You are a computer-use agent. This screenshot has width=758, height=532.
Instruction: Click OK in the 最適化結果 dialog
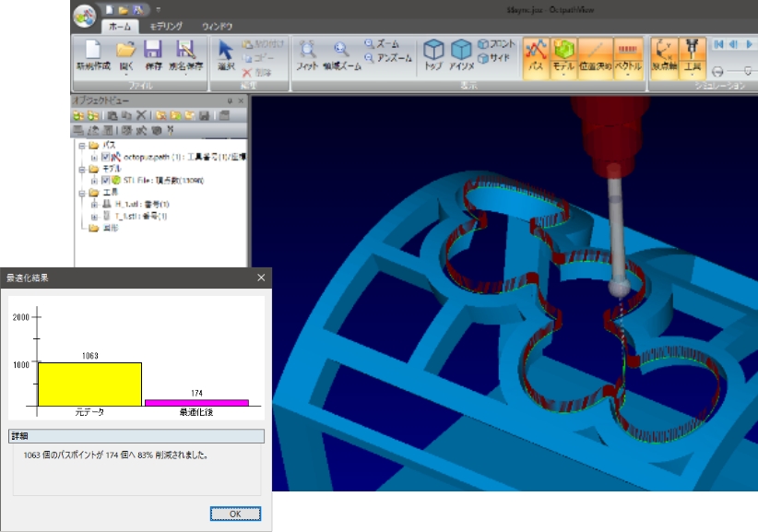point(234,514)
